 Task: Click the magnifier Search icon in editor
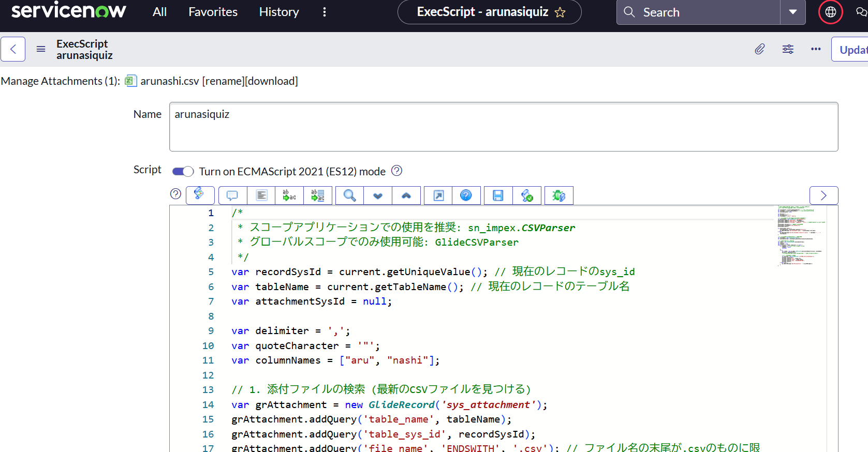[x=350, y=195]
